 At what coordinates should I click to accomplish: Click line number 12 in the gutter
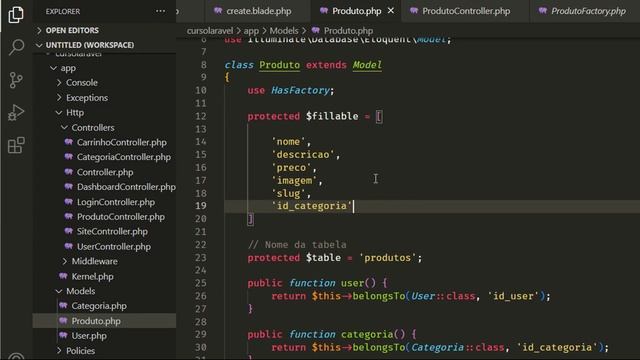[200, 116]
